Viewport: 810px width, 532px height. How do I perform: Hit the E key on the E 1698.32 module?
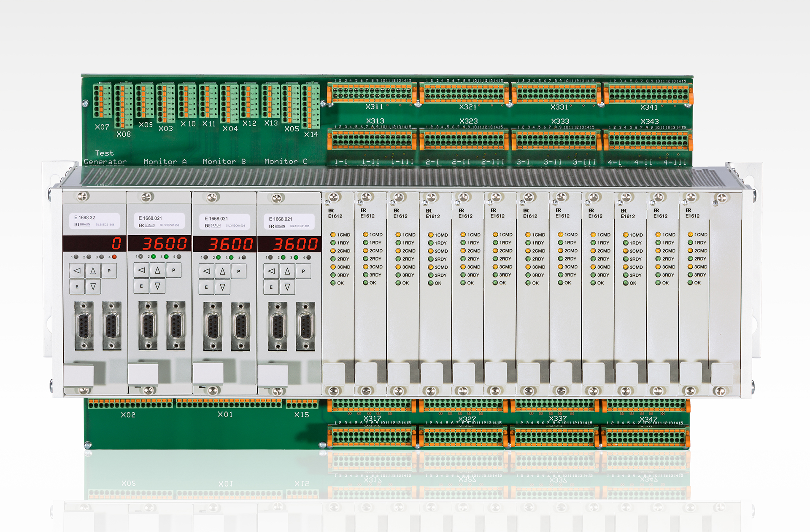tap(77, 287)
